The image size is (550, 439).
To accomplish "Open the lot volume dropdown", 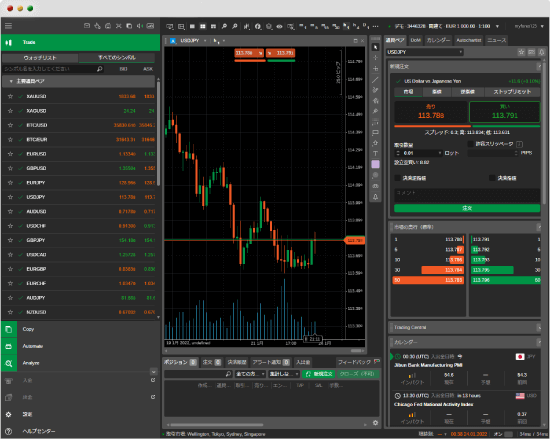I will point(440,153).
